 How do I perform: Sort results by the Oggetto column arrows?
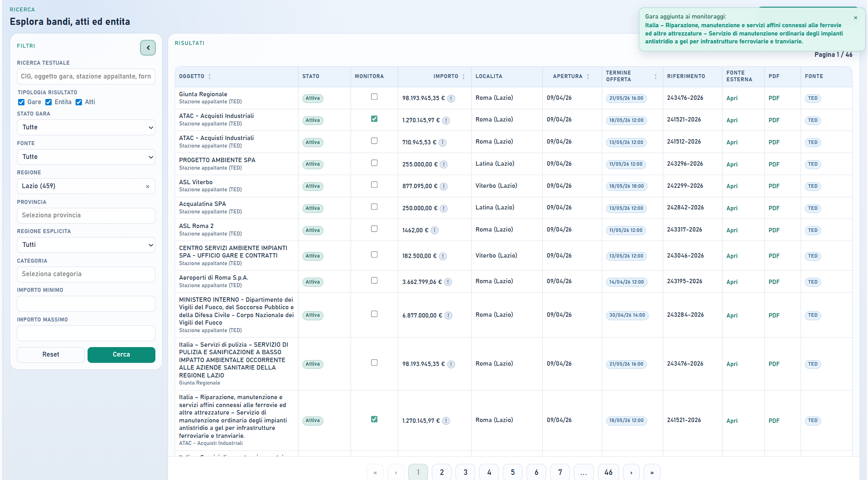pos(209,77)
